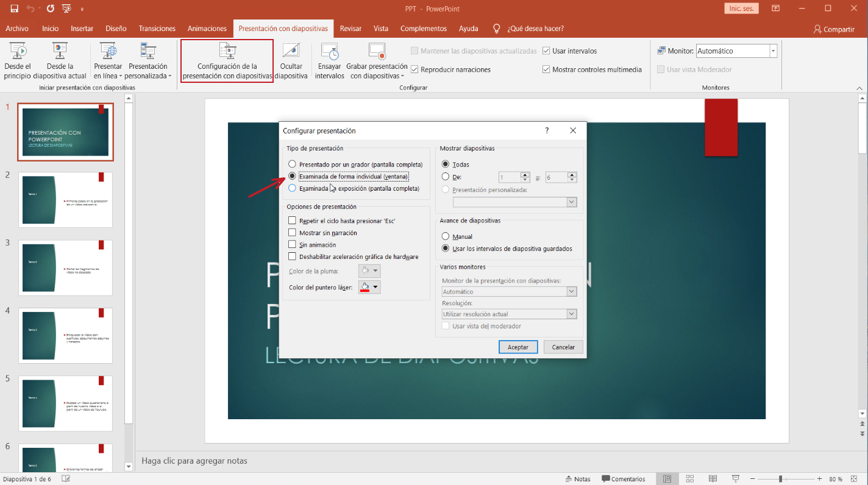Switch to the Transiciones tab
This screenshot has height=485, width=868.
click(157, 29)
